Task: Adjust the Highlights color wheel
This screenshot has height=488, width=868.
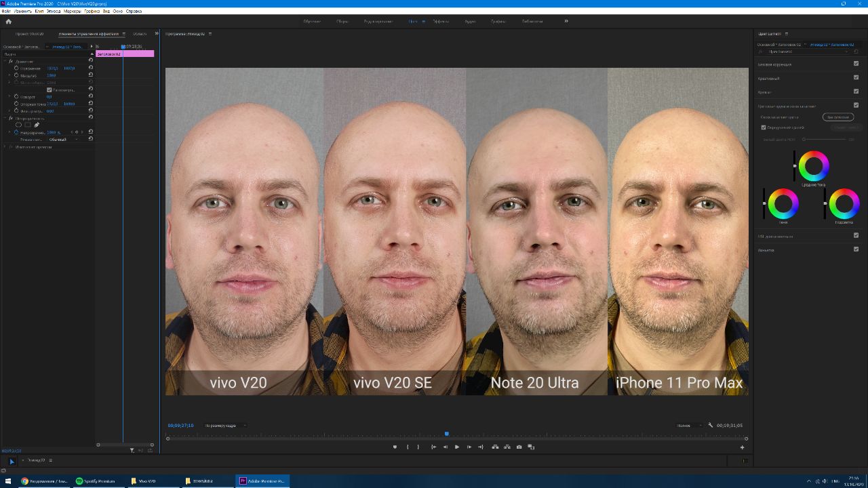Action: click(x=844, y=203)
